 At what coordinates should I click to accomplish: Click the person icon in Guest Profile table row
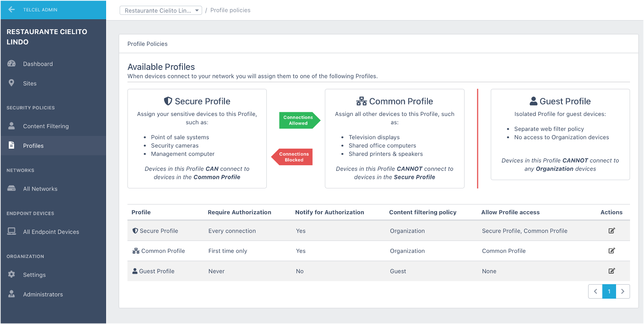coord(135,271)
